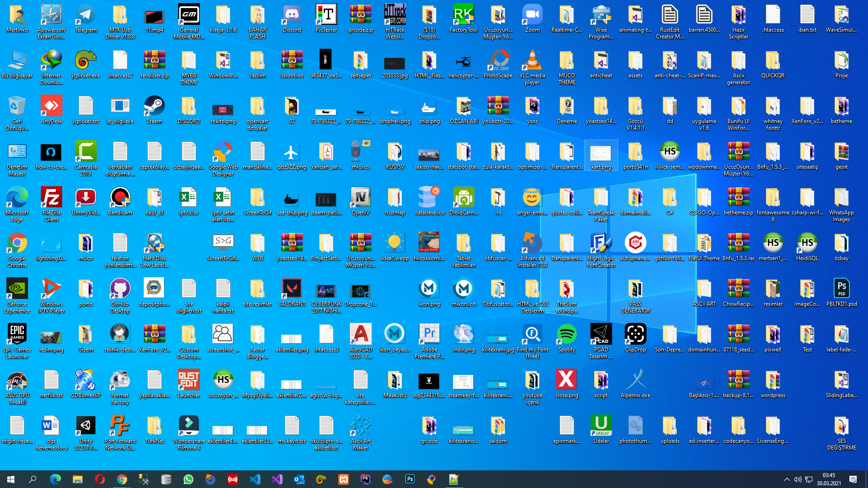868x488 pixels.
Task: Select the Wondershare Filmora X icon
Action: pyautogui.click(x=189, y=433)
